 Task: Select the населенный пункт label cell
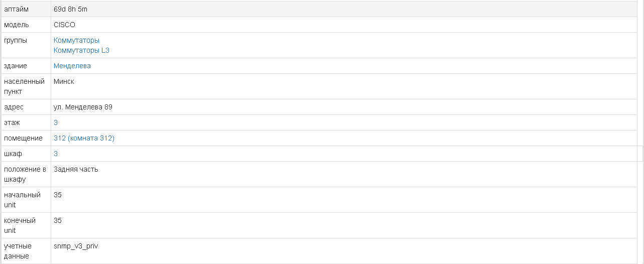(24, 86)
